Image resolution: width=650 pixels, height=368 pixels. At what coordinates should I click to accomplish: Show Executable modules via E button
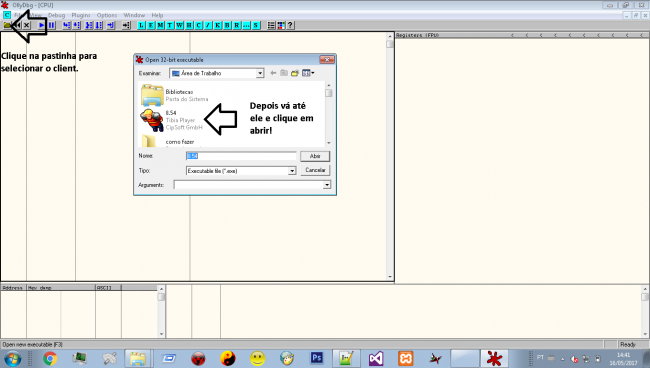(x=151, y=25)
